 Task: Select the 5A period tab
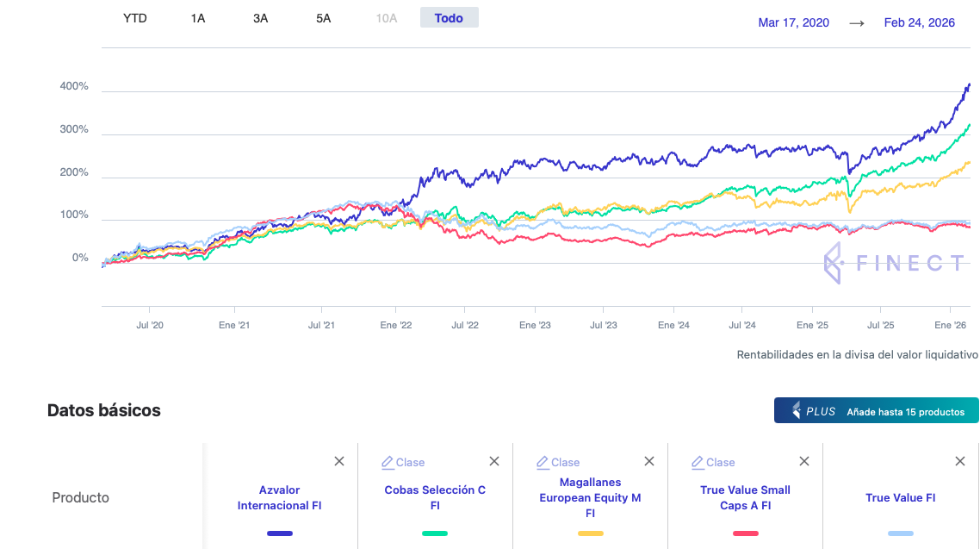323,18
